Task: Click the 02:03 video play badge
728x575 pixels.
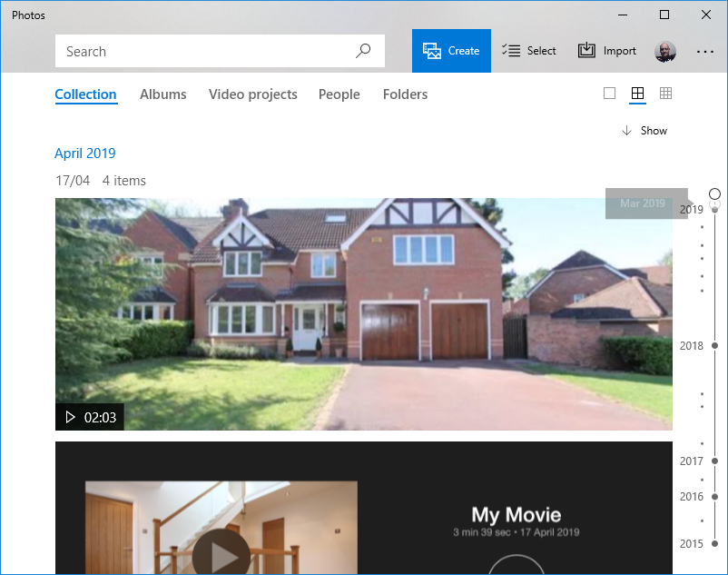Action: point(90,417)
